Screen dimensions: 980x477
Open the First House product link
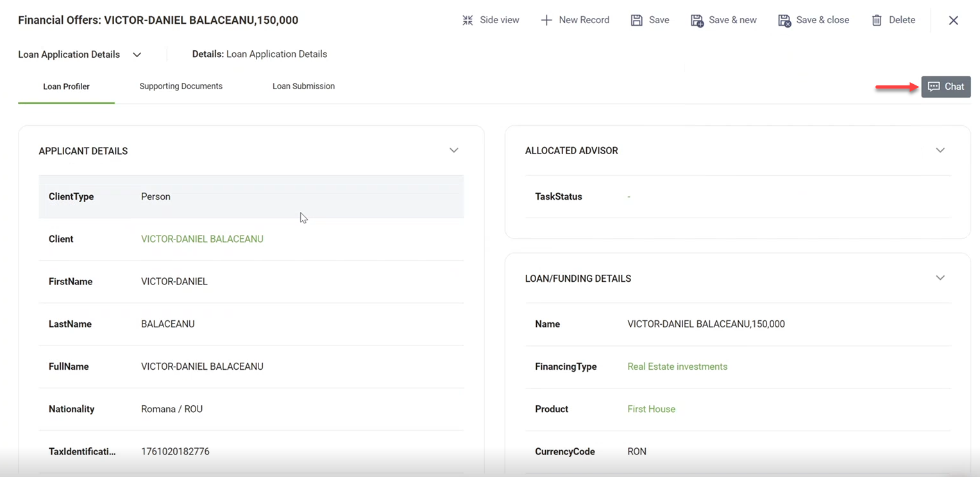pos(651,409)
